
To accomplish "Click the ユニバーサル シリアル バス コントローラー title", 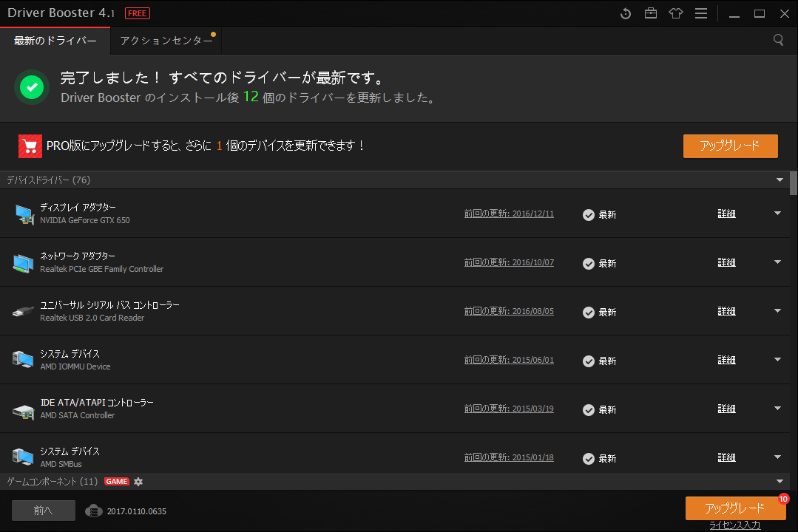I will tap(110, 305).
